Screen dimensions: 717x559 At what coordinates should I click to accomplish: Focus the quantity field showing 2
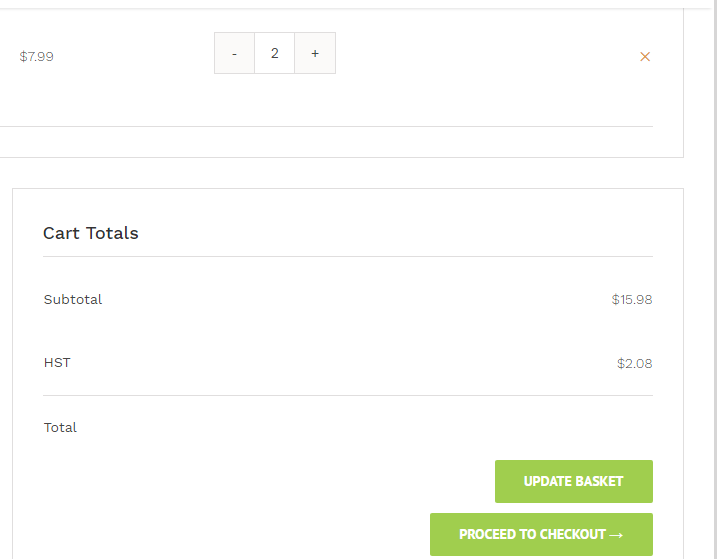coord(274,53)
